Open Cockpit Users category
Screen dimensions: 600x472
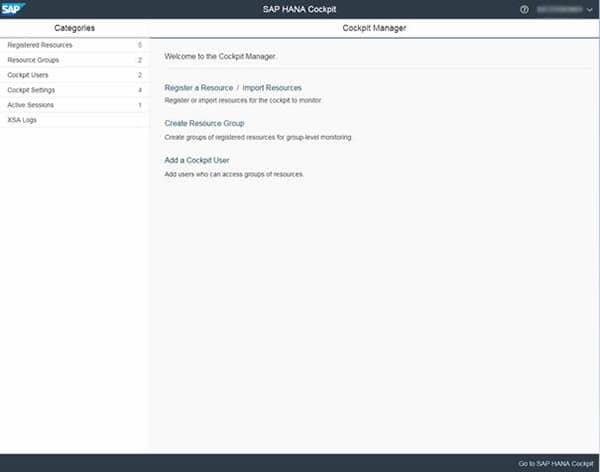[74, 75]
